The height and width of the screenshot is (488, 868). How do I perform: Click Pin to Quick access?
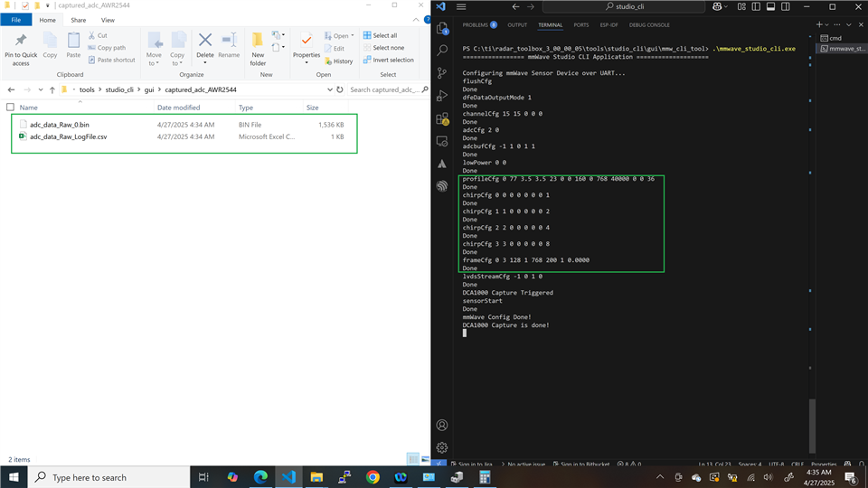coord(21,50)
